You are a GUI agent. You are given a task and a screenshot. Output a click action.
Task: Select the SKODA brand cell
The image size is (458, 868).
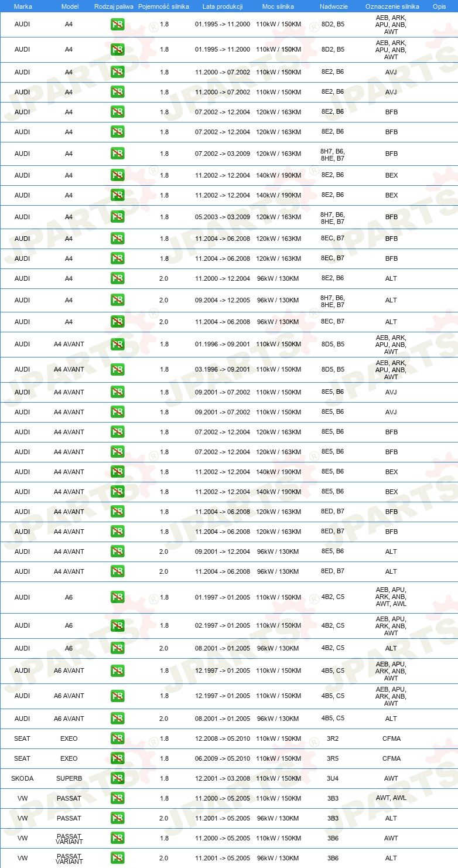[x=22, y=778]
